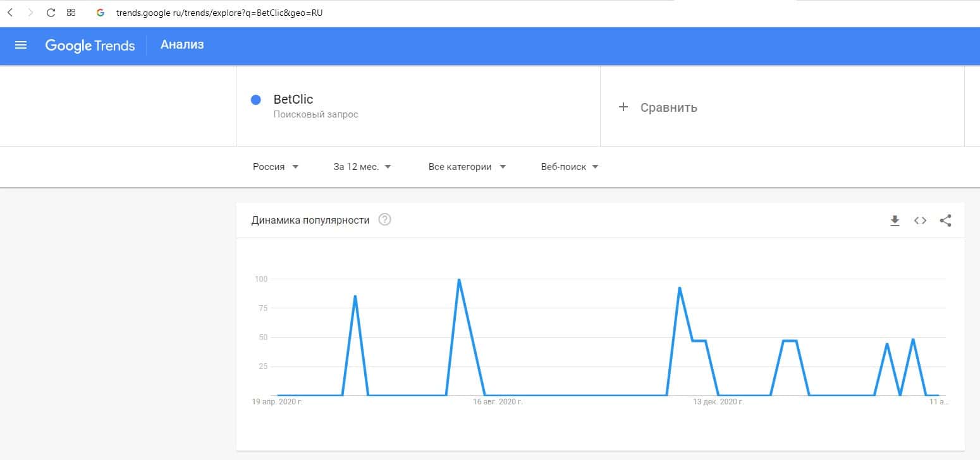
Task: Expand the Все категории dropdown
Action: (x=467, y=167)
